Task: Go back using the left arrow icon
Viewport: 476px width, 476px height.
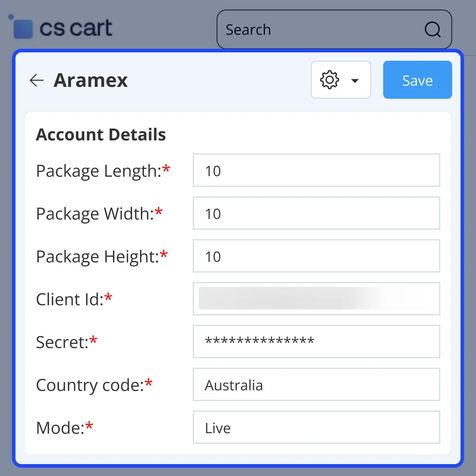Action: [x=36, y=80]
